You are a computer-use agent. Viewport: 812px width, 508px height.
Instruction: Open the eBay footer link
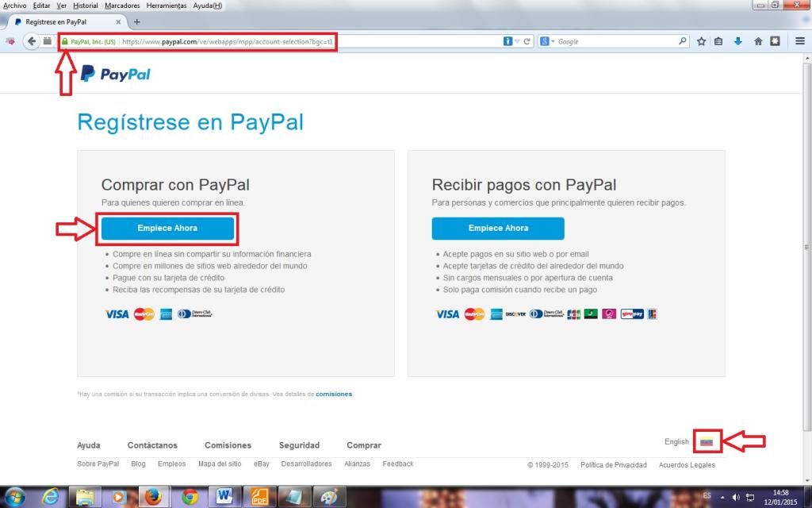[262, 464]
